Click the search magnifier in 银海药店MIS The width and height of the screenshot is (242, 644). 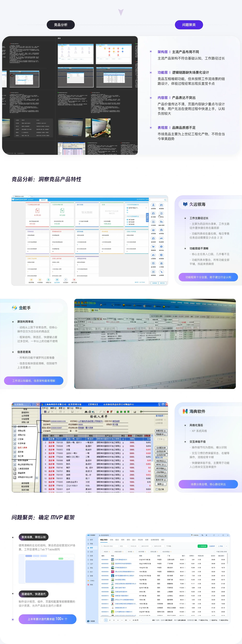click(165, 200)
